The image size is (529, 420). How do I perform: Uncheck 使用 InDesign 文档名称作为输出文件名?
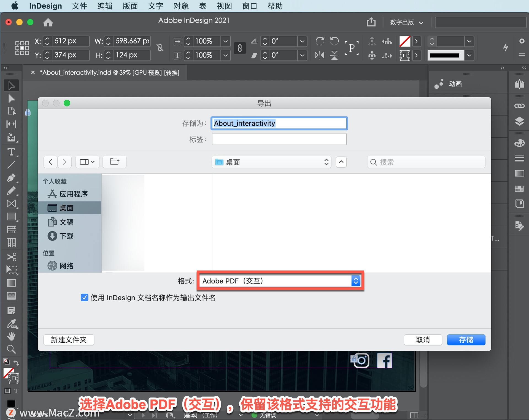pos(84,298)
